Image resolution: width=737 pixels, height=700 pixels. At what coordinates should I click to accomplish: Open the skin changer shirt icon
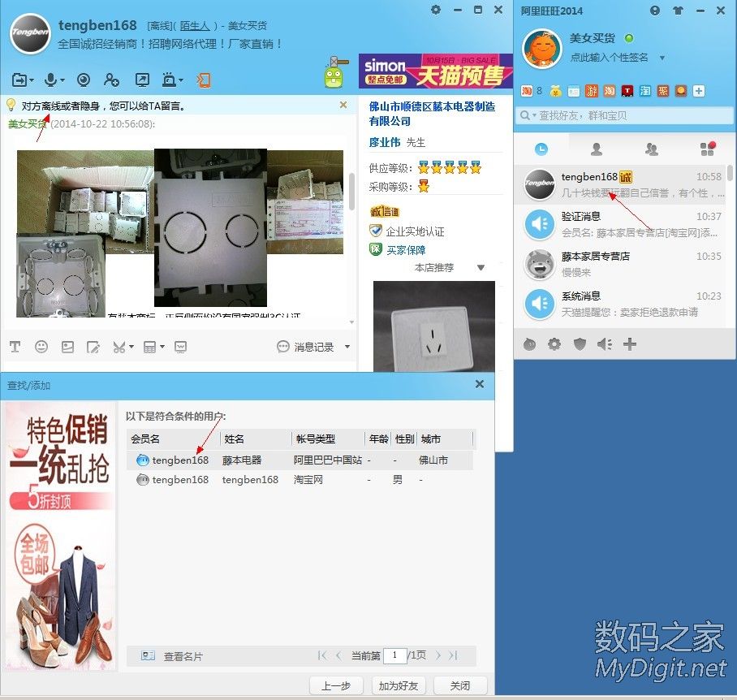point(678,11)
